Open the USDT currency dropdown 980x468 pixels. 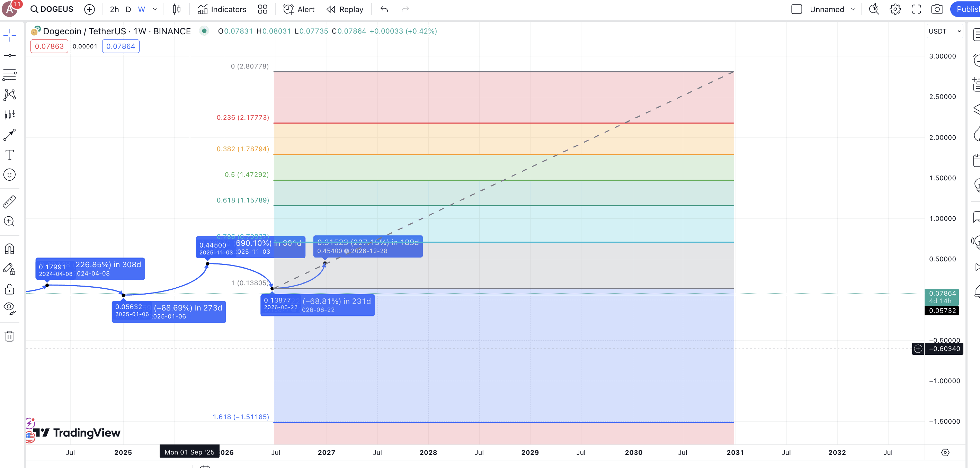click(x=945, y=31)
